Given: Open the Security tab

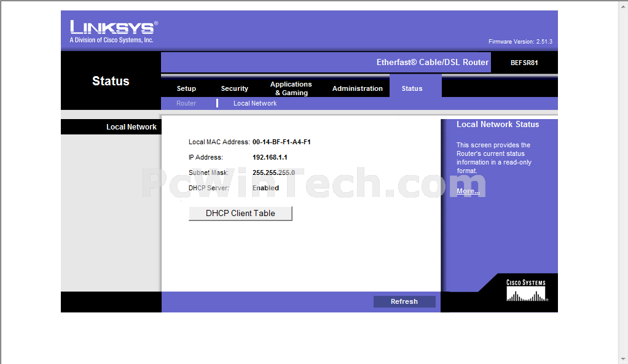Looking at the screenshot, I should pyautogui.click(x=235, y=88).
